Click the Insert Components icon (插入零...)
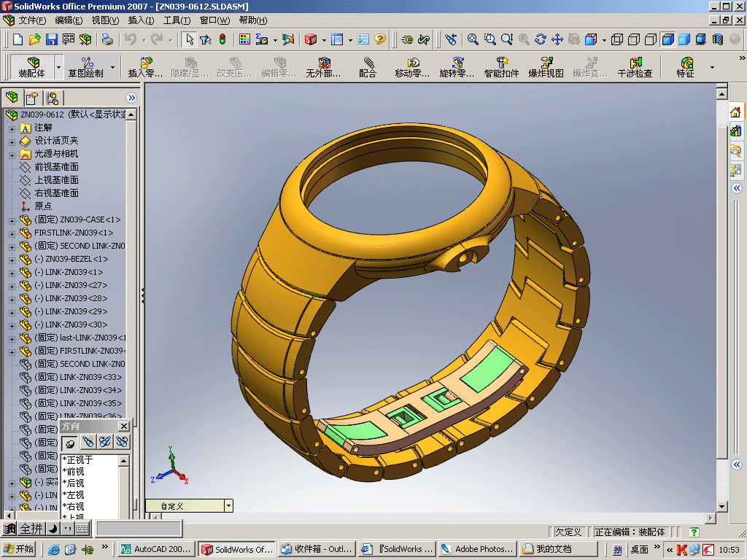Image resolution: width=747 pixels, height=560 pixels. point(145,67)
